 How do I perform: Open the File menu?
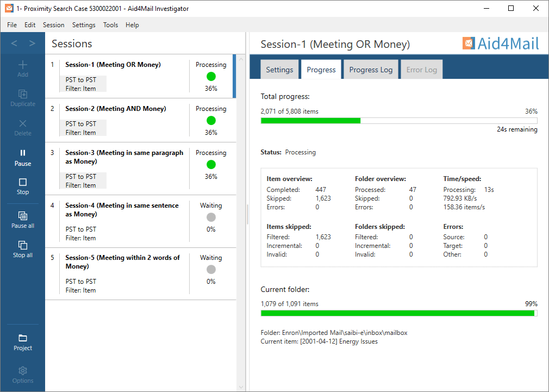click(x=12, y=25)
